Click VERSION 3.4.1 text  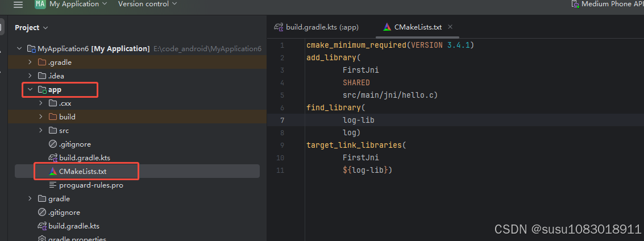(x=440, y=45)
